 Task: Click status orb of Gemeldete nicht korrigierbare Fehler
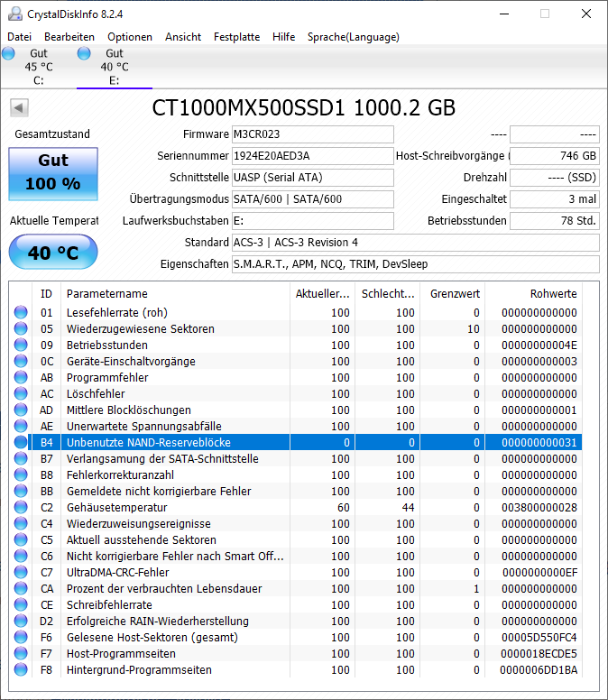21,491
